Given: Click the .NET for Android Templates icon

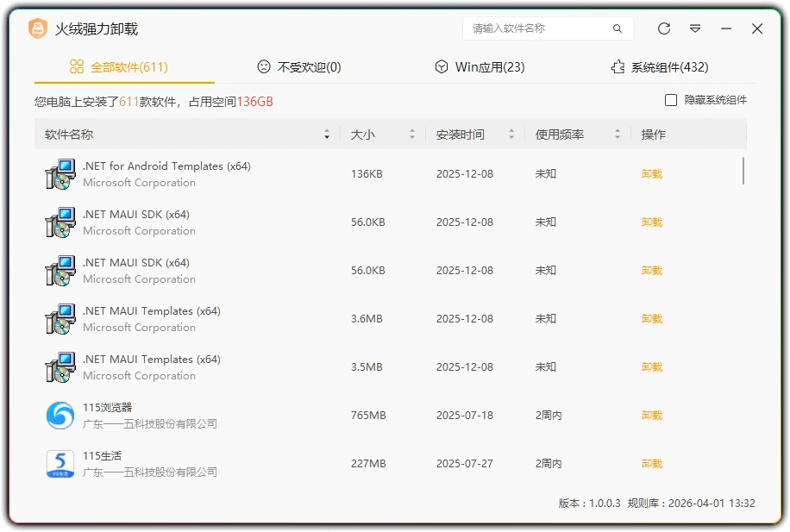Looking at the screenshot, I should coord(60,173).
